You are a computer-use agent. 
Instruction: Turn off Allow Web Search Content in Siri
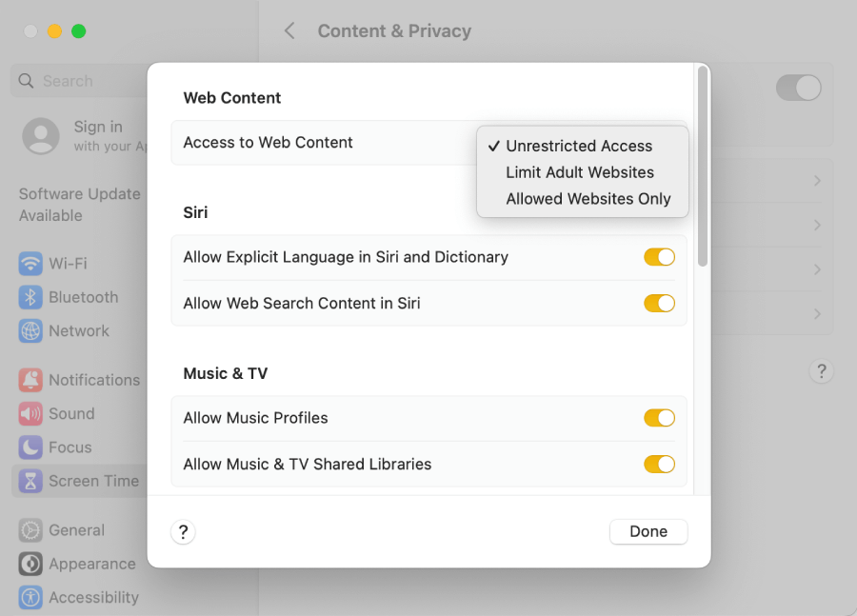point(659,303)
